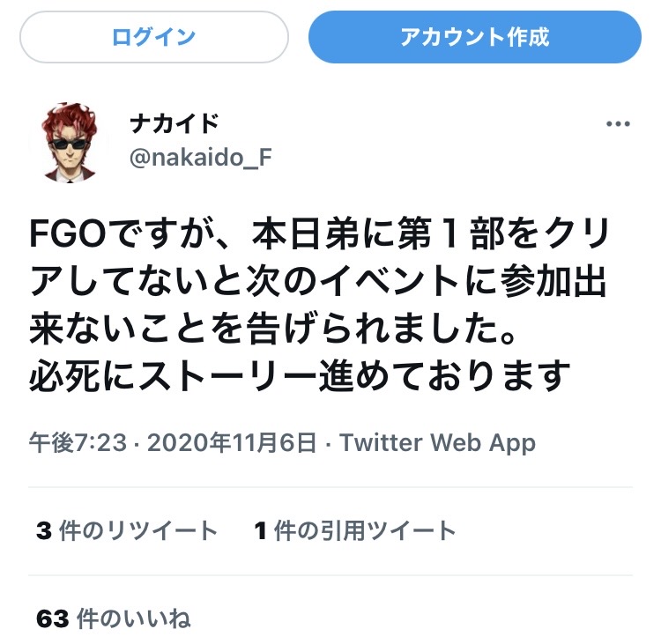Click the tweet line starting with FGOですが
The height and width of the screenshot is (644, 661).
point(319,233)
